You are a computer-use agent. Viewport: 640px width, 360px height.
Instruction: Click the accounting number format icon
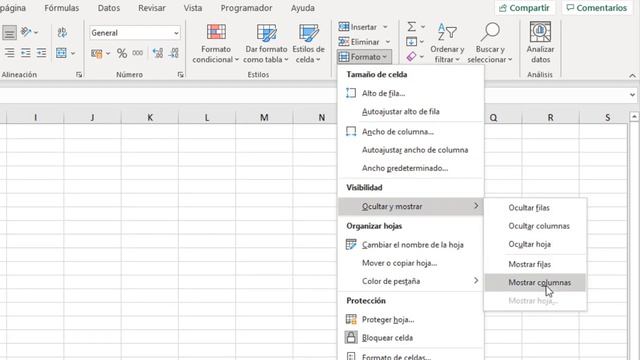pyautogui.click(x=97, y=53)
